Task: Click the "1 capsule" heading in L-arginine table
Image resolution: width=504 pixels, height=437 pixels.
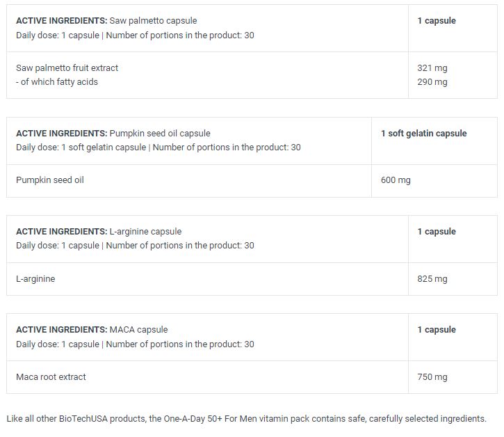Action: click(437, 231)
